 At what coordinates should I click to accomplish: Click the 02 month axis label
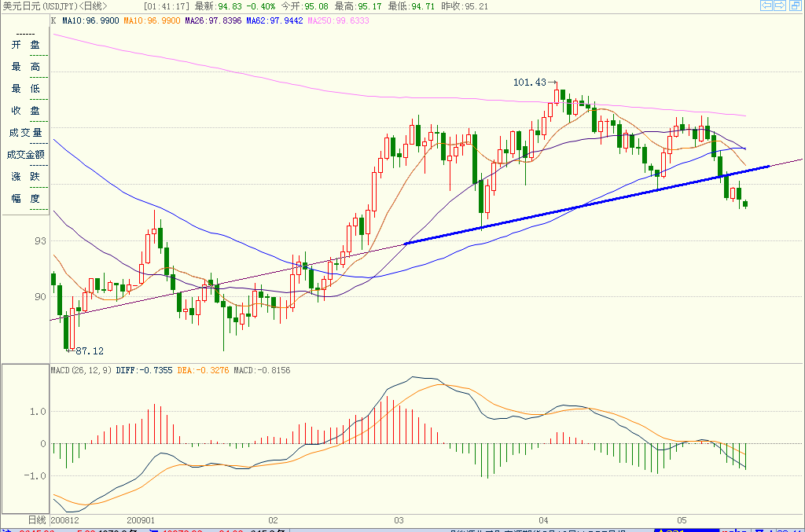273,520
